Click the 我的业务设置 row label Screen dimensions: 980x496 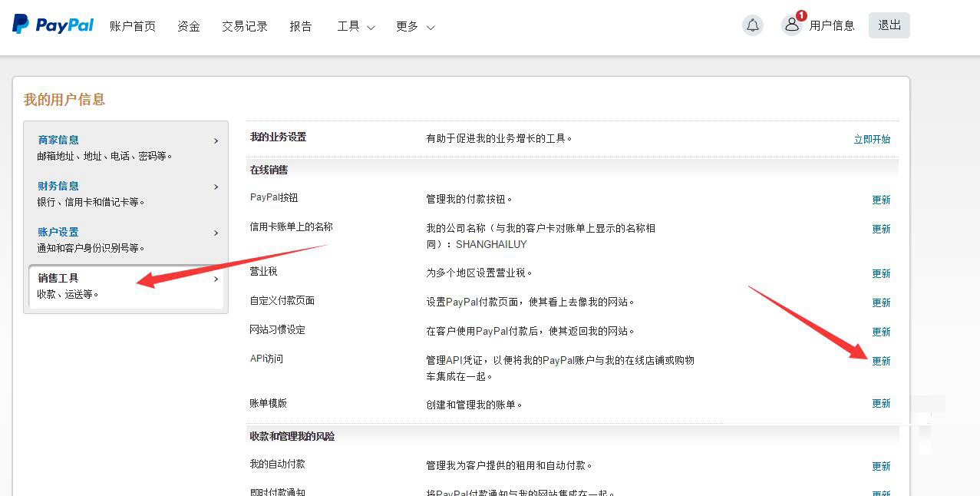(278, 137)
